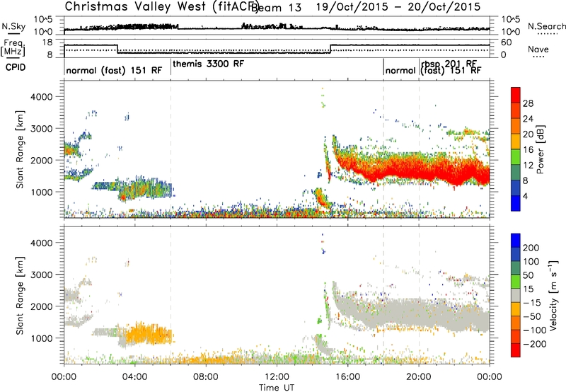Click the gray segment of Velocity color bar
Image resolution: width=566 pixels, height=392 pixels.
click(x=516, y=295)
